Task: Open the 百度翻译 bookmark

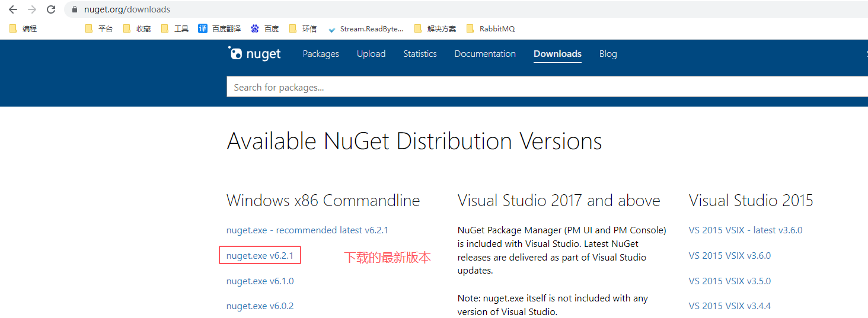Action: click(219, 28)
